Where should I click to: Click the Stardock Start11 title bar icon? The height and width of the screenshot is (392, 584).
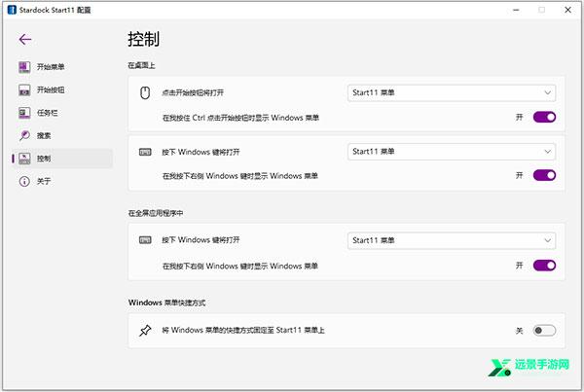(12, 10)
